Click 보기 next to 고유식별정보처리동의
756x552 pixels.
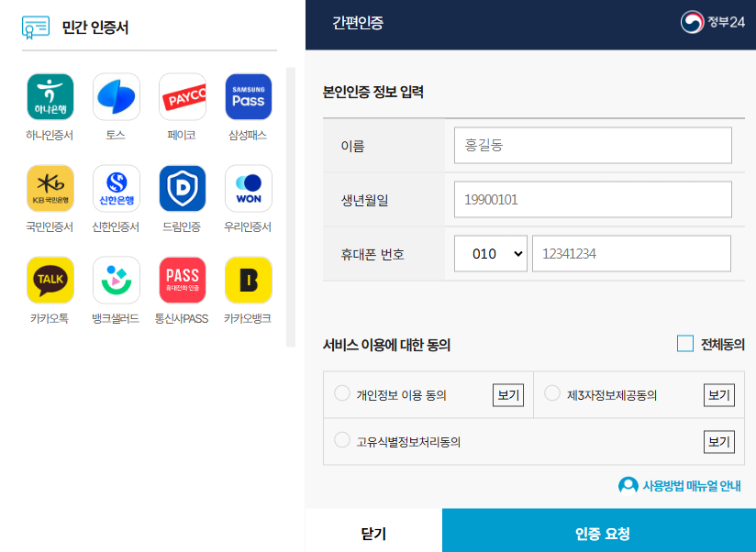coord(719,441)
